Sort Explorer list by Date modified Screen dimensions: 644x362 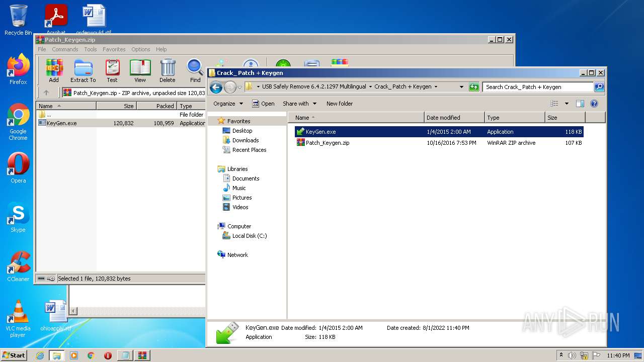click(454, 118)
